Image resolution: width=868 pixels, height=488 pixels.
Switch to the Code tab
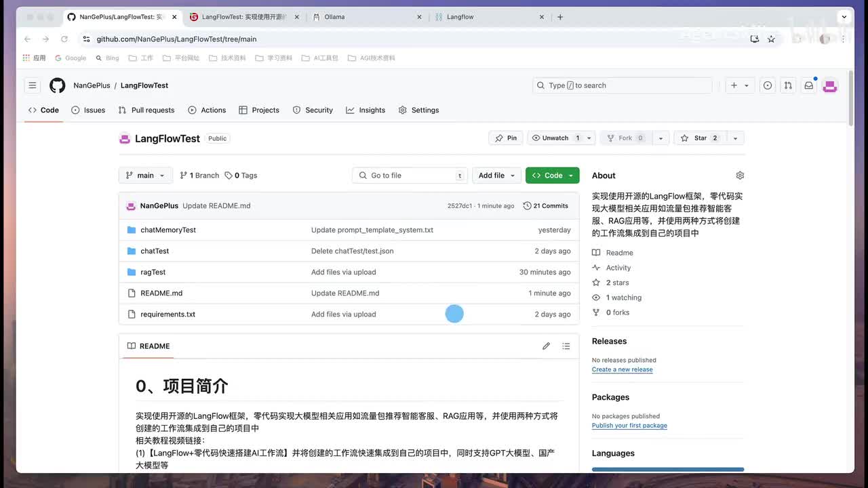click(x=44, y=110)
